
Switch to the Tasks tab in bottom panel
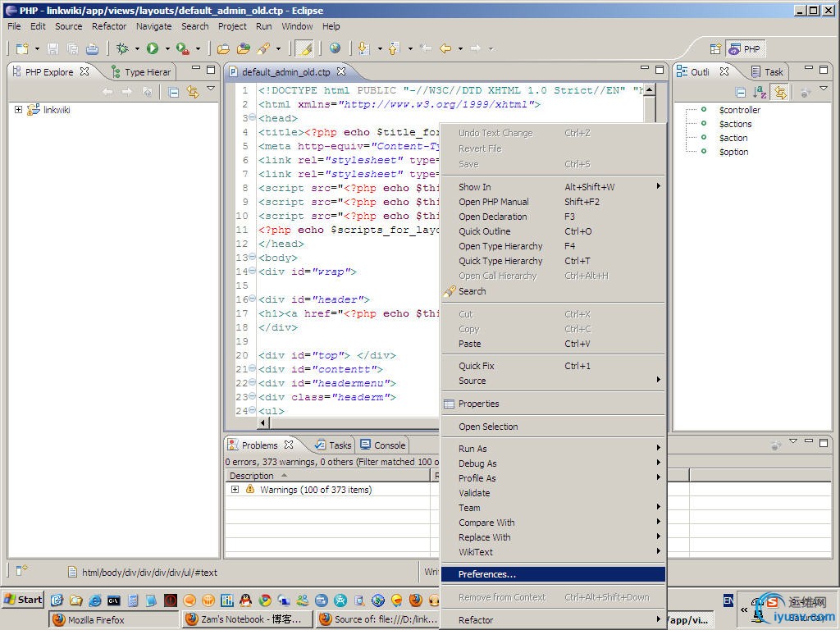pos(333,445)
